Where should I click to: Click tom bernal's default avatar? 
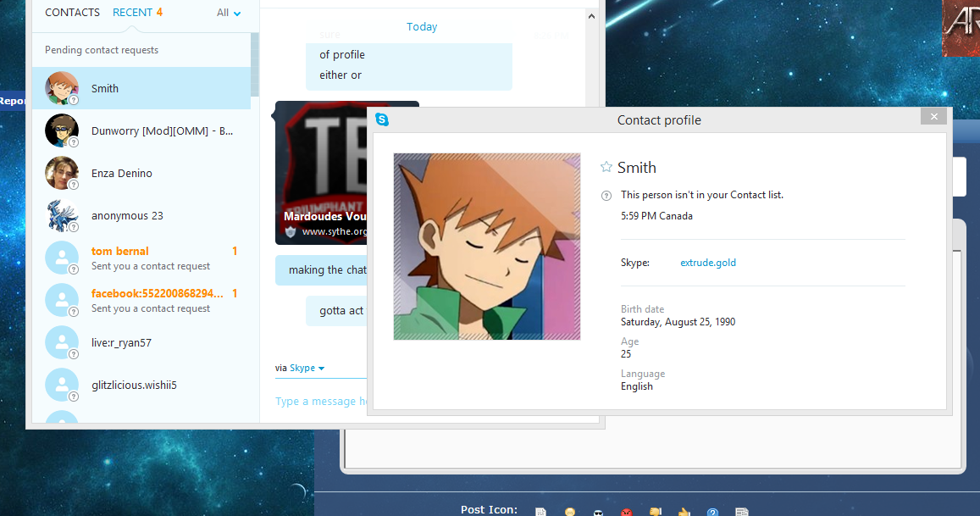[61, 258]
